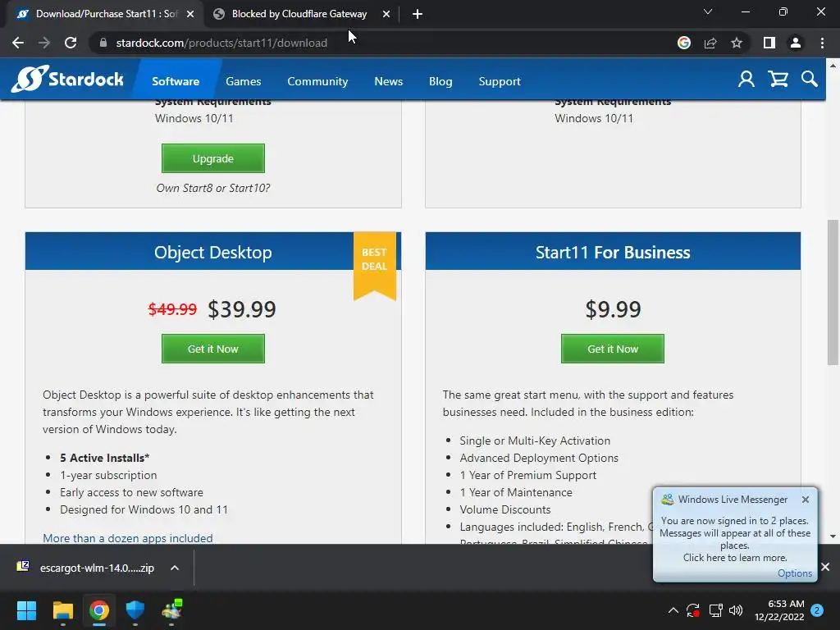Viewport: 840px width, 630px height.
Task: Click the BEST DEAL ribbon
Action: click(x=374, y=266)
